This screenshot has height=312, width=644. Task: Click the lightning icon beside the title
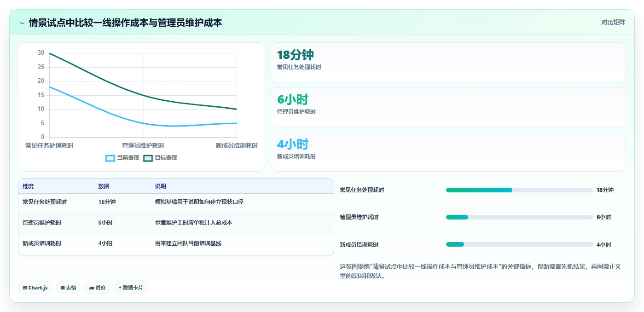(x=22, y=23)
